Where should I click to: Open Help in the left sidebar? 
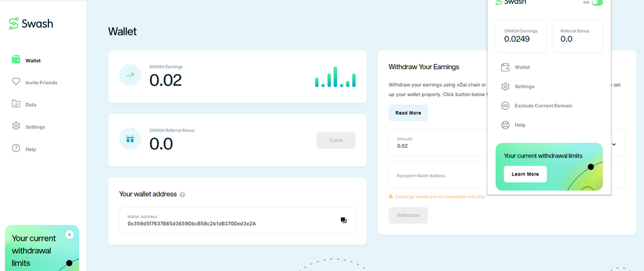click(x=31, y=149)
